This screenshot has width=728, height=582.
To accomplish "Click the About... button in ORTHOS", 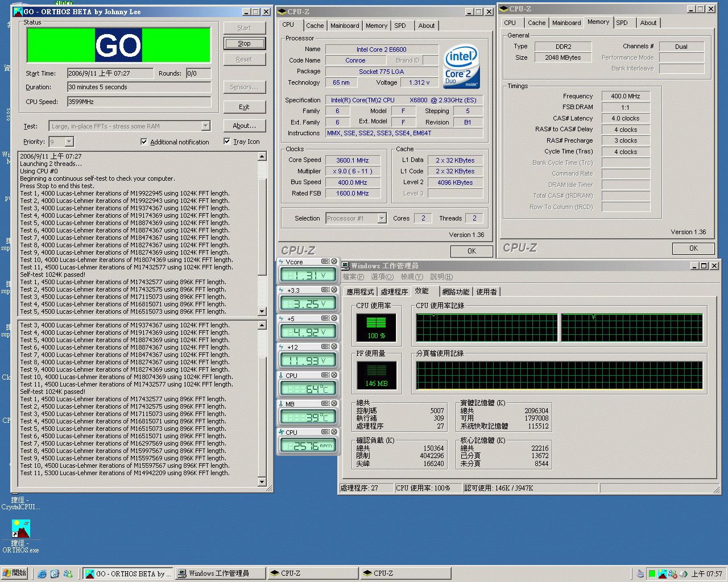I will click(244, 126).
